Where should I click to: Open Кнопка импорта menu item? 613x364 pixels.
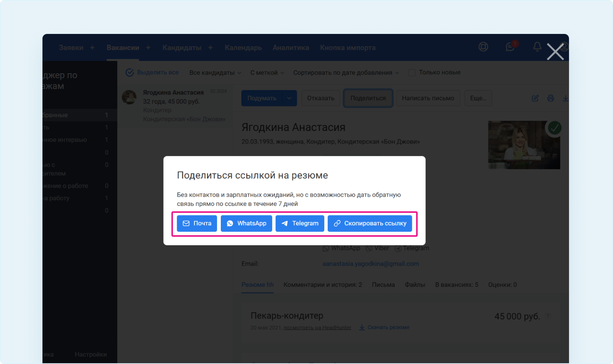[x=348, y=48]
